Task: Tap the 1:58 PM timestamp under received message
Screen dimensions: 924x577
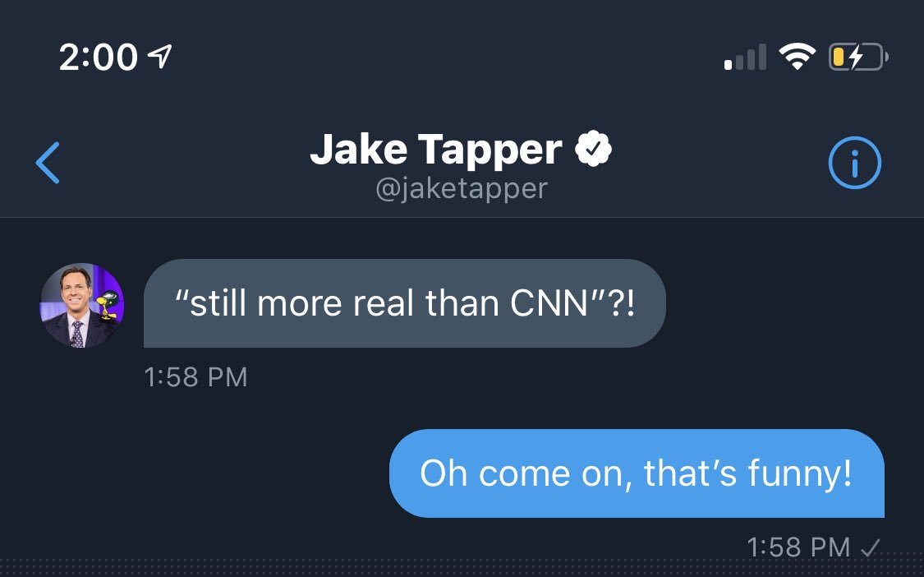Action: (195, 377)
